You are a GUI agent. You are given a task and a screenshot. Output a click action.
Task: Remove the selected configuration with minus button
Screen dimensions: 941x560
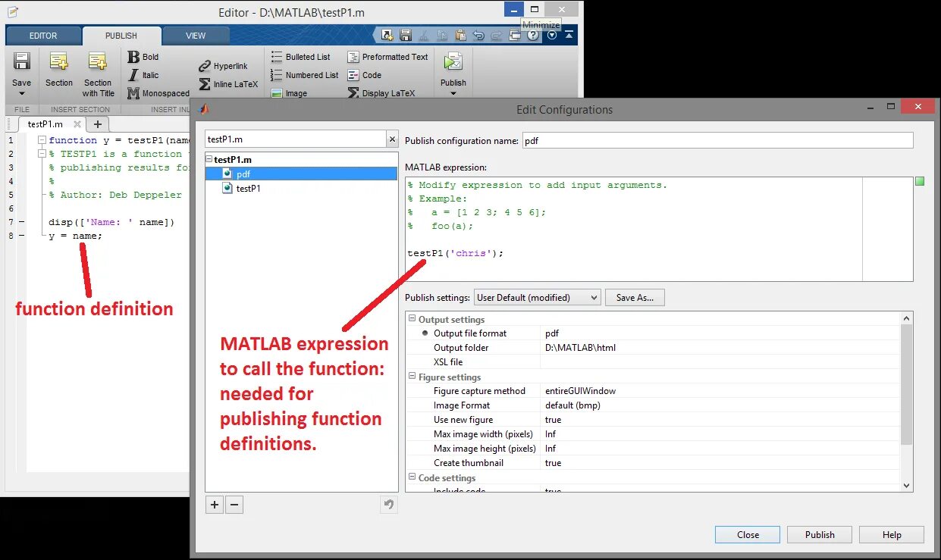click(234, 505)
